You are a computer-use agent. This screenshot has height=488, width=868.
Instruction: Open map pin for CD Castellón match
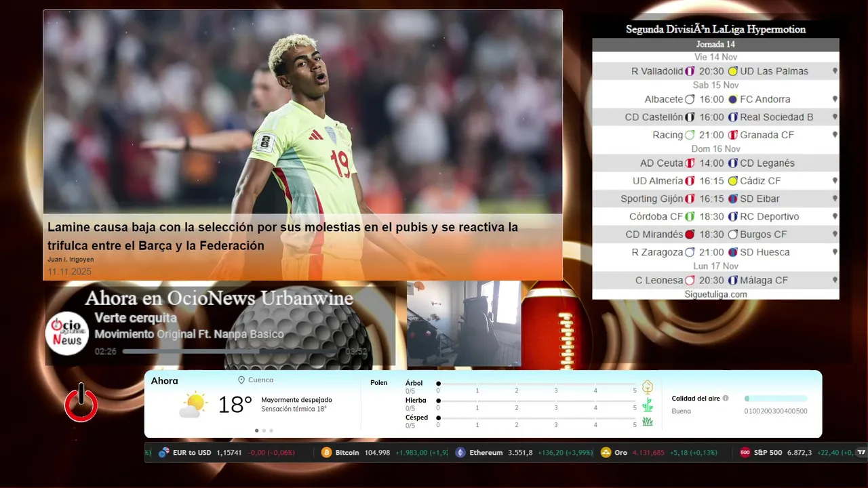point(835,117)
